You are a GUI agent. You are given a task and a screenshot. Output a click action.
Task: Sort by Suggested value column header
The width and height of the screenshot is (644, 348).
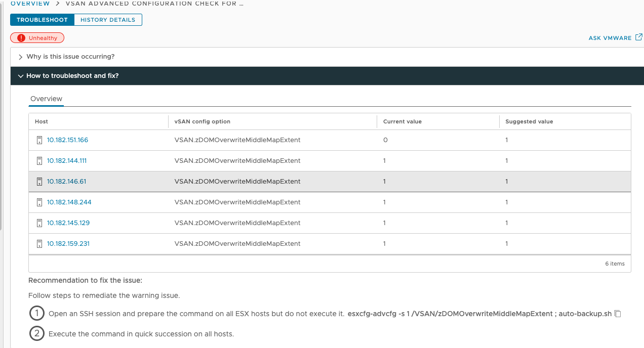click(x=529, y=121)
